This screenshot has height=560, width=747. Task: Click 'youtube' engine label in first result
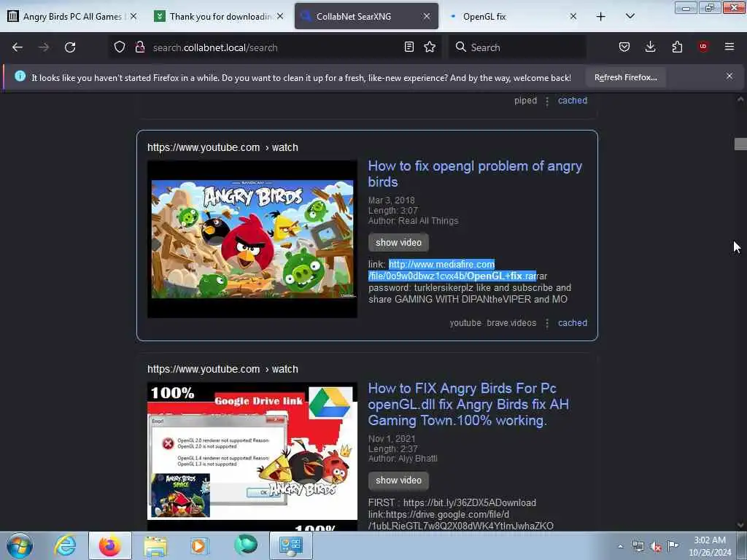tap(465, 323)
